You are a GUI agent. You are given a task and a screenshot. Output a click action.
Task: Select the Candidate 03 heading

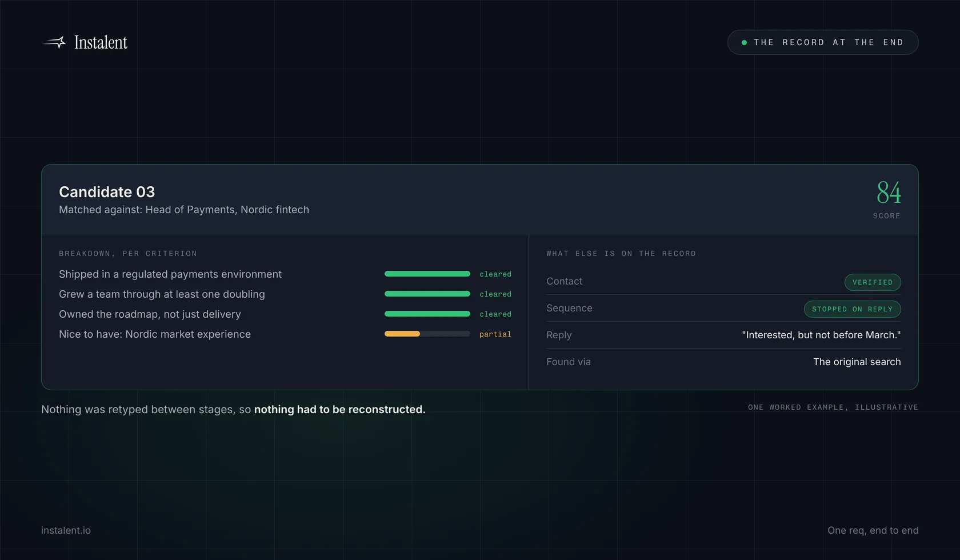pyautogui.click(x=107, y=192)
